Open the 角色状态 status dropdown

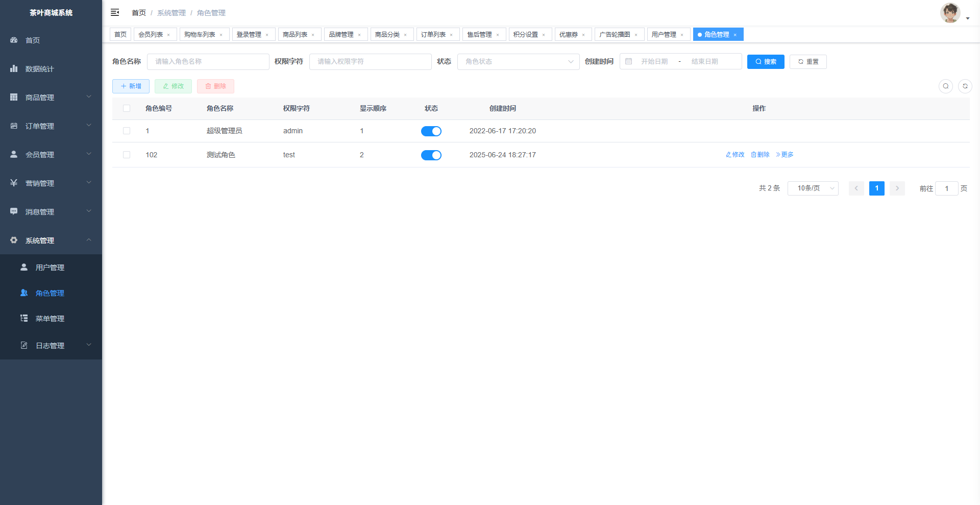click(x=518, y=61)
